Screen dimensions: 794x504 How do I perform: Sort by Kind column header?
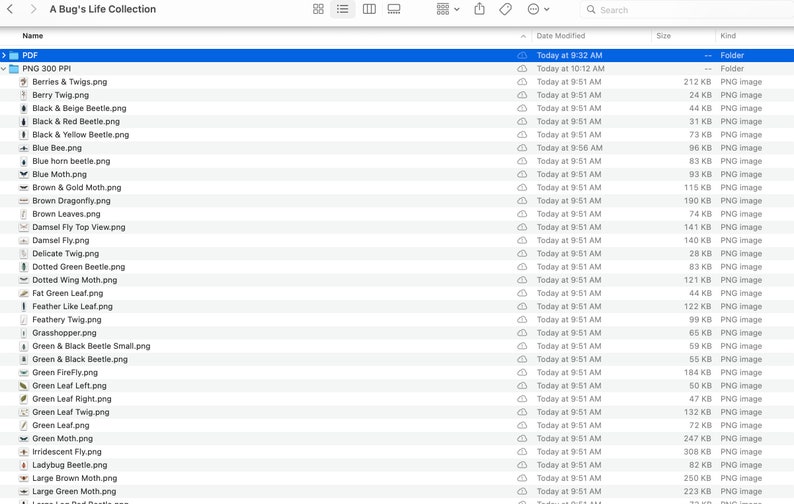point(728,36)
